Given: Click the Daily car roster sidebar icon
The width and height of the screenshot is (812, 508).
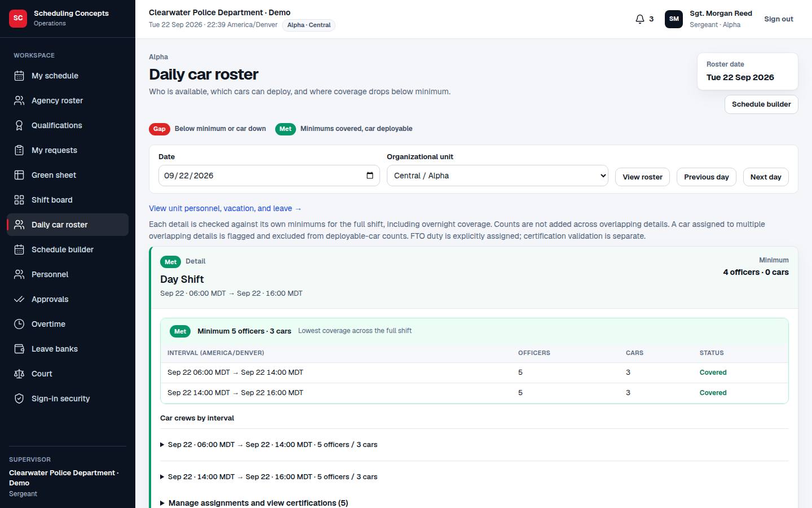Looking at the screenshot, I should [x=19, y=225].
